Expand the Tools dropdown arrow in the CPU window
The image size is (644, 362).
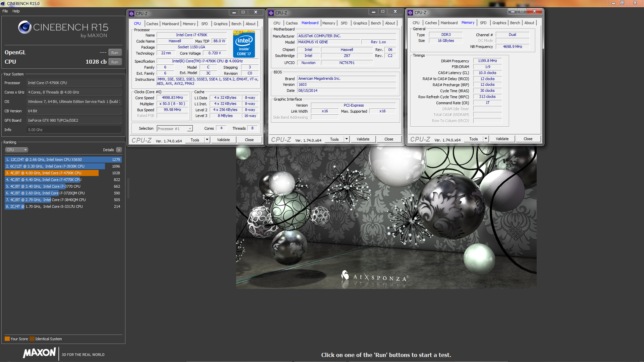(207, 140)
